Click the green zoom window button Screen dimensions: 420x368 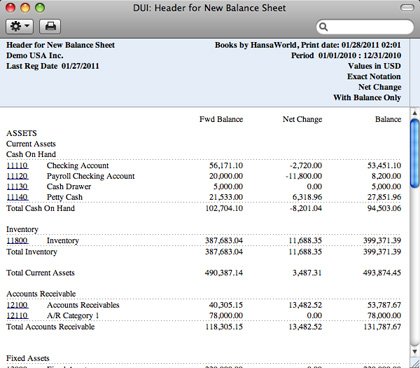point(40,8)
